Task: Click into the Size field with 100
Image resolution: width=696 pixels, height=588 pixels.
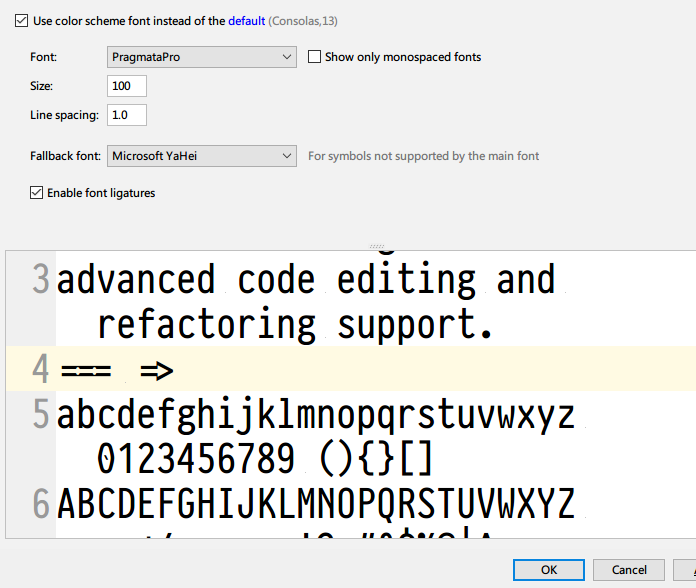Action: (127, 86)
